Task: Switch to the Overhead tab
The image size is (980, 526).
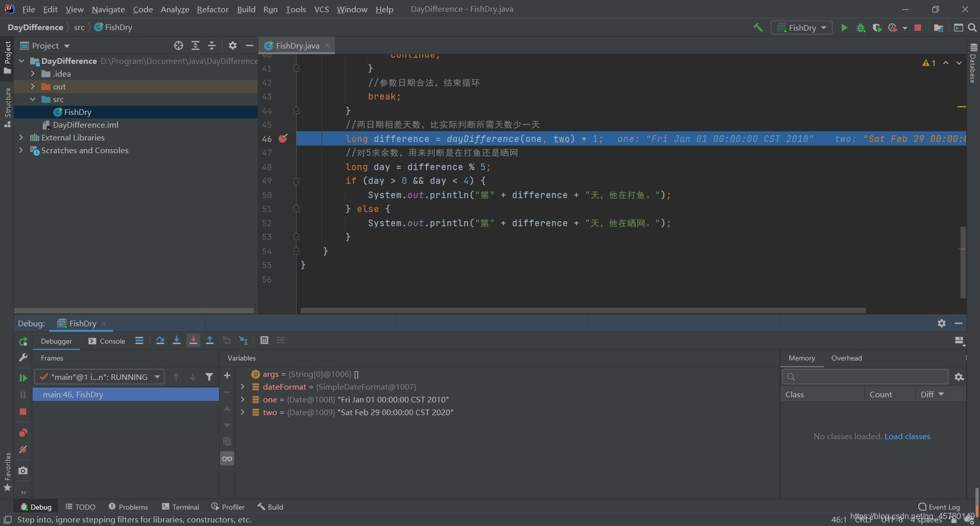Action: coord(846,358)
